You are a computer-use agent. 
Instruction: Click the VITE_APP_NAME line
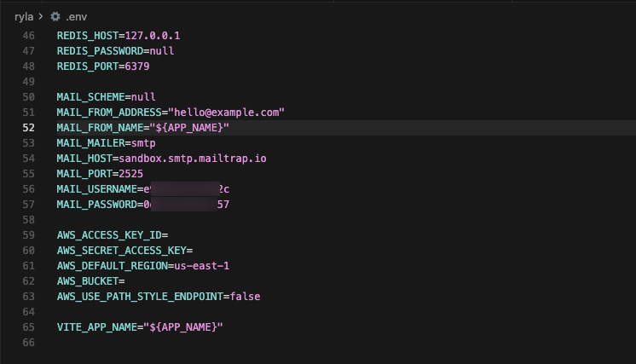[140, 327]
